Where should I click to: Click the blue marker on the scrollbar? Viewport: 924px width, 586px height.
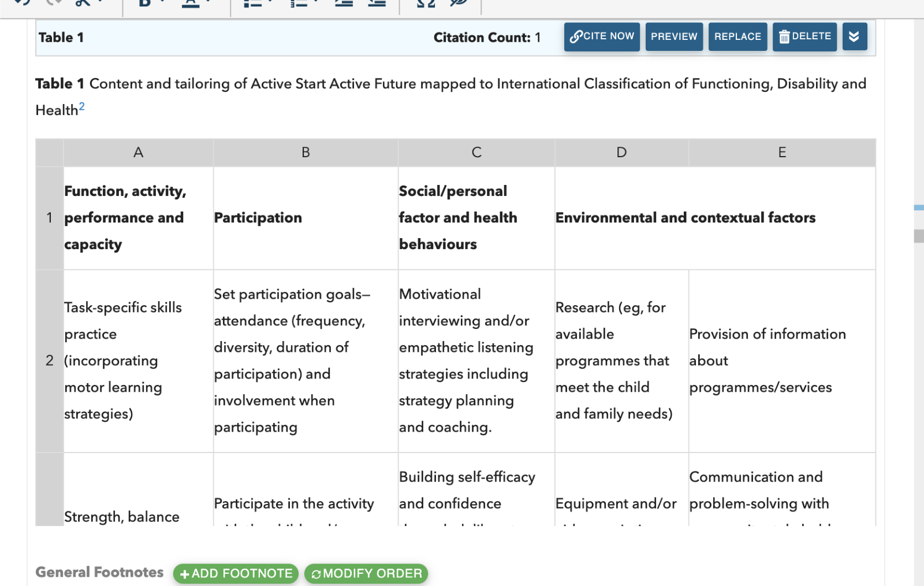tap(919, 207)
